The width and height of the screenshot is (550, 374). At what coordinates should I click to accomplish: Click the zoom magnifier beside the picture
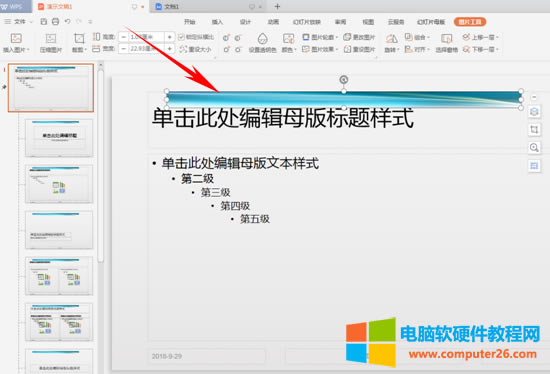(x=534, y=148)
